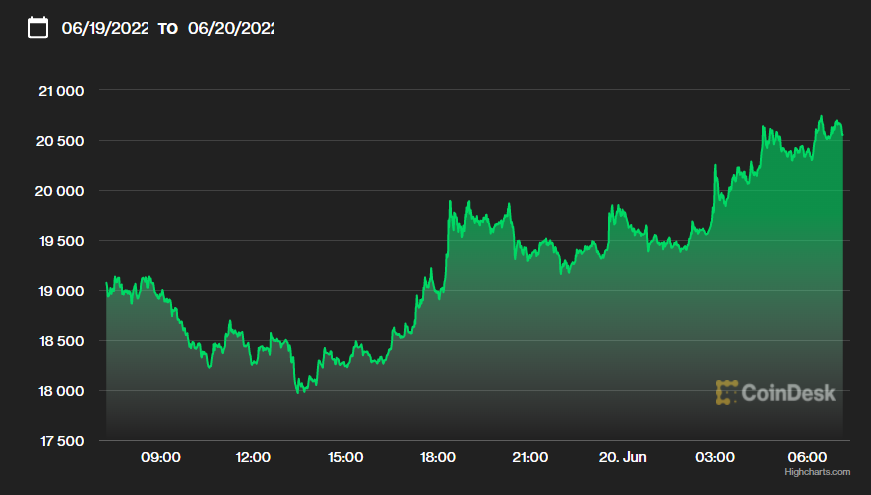Click the "TO" separator between dates

[168, 29]
